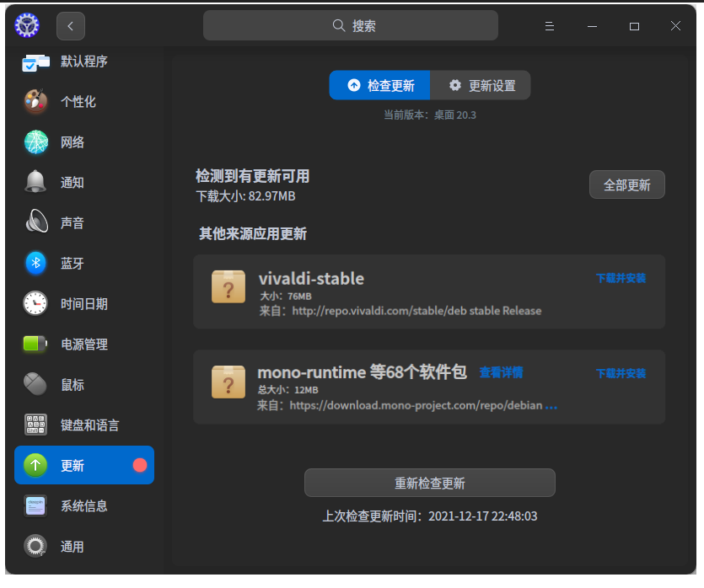The width and height of the screenshot is (704, 588).
Task: Select the 时间日期 sidebar label
Action: pyautogui.click(x=84, y=303)
